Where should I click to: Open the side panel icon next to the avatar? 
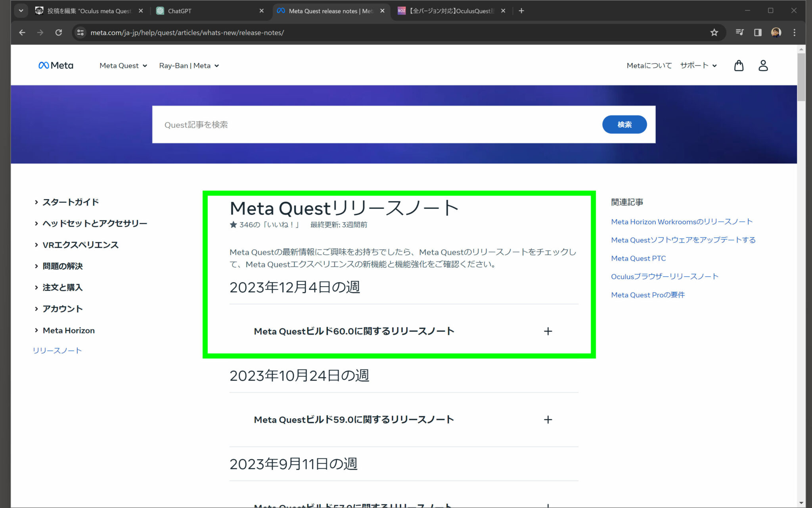(x=757, y=33)
